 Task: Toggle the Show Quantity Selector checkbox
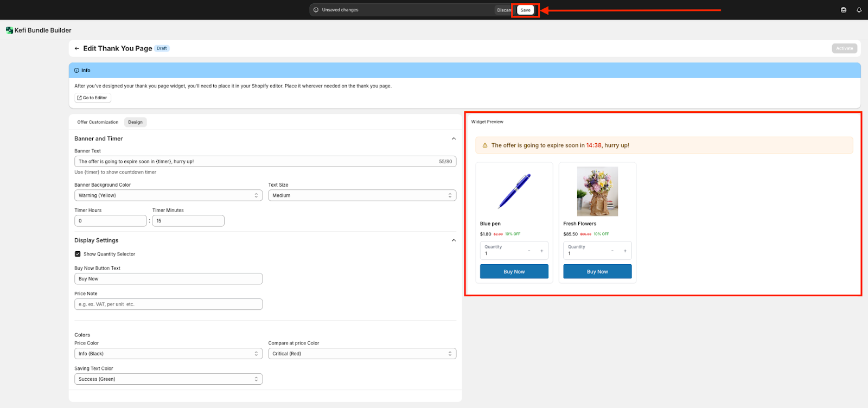click(x=78, y=254)
